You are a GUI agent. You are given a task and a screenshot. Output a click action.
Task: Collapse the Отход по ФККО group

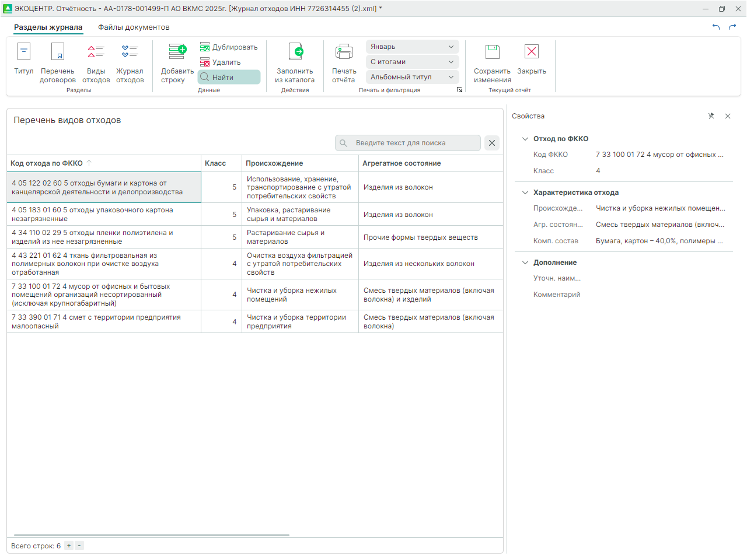pos(525,139)
